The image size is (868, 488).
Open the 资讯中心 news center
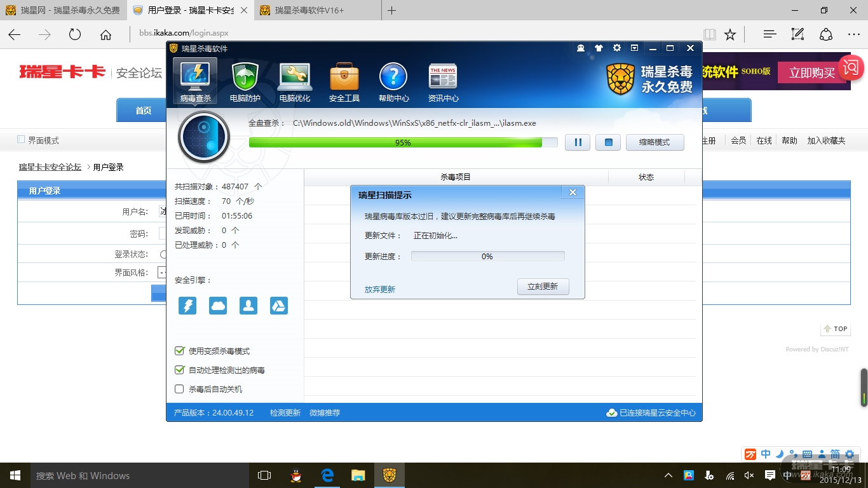click(x=443, y=82)
